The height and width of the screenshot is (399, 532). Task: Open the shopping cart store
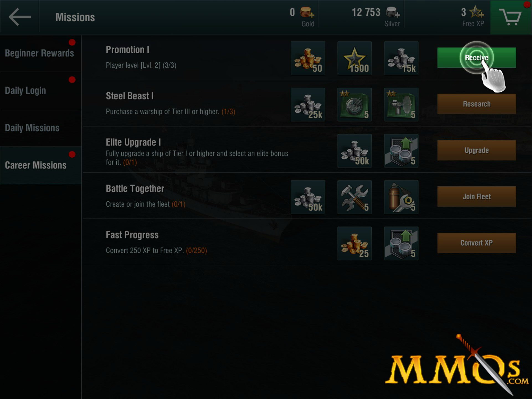pos(510,17)
